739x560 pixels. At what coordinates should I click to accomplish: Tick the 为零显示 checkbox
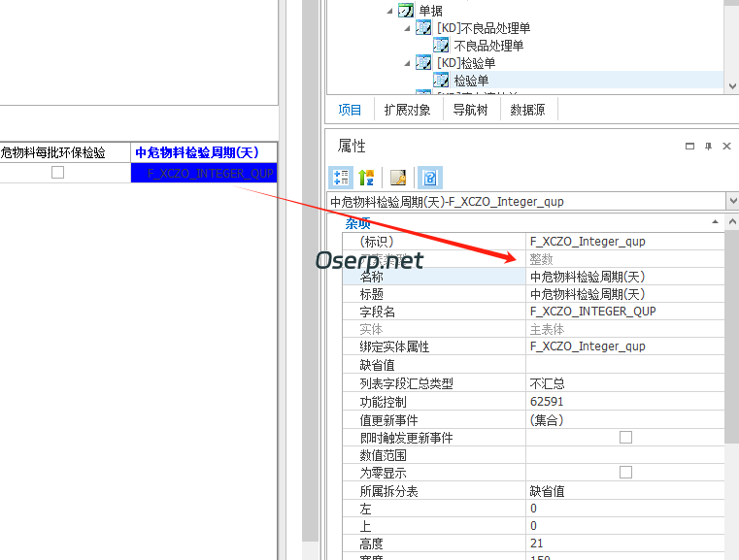(625, 473)
